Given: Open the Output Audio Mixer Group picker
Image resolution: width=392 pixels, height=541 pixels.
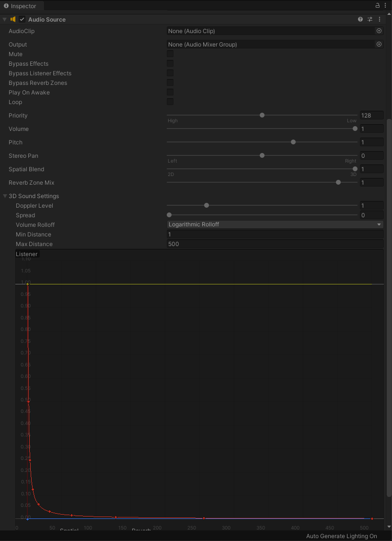Looking at the screenshot, I should tap(379, 44).
